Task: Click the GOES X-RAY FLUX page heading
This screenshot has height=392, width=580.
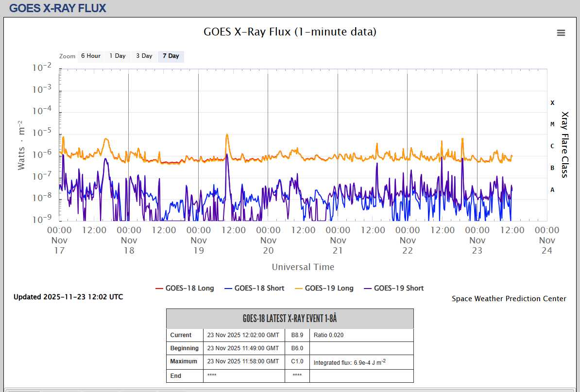Action: tap(57, 8)
